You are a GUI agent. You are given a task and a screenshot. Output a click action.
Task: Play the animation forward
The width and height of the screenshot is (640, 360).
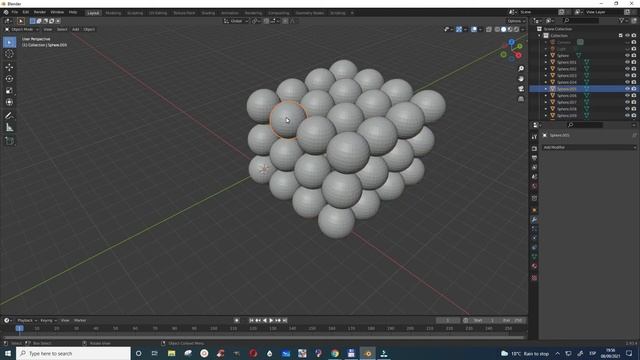(271, 320)
